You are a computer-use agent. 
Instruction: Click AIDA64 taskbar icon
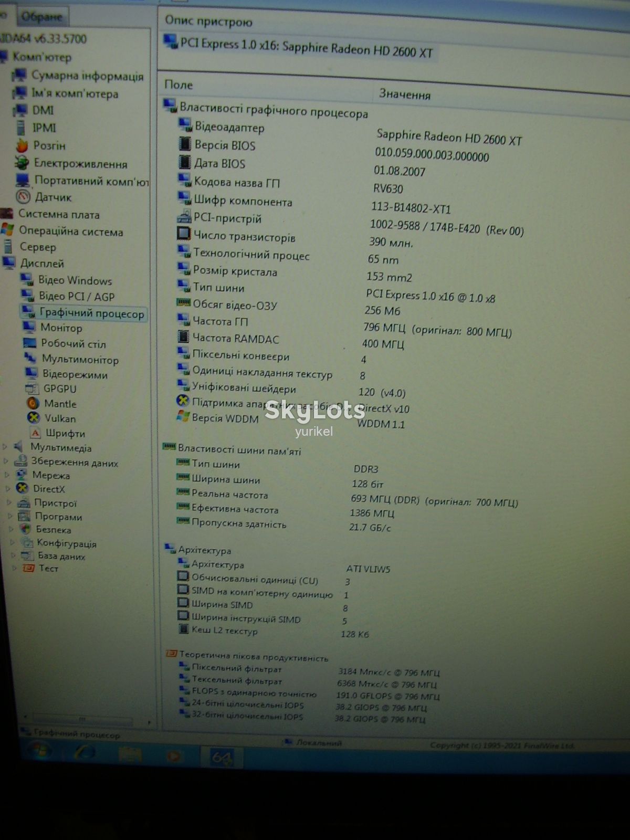pyautogui.click(x=221, y=758)
